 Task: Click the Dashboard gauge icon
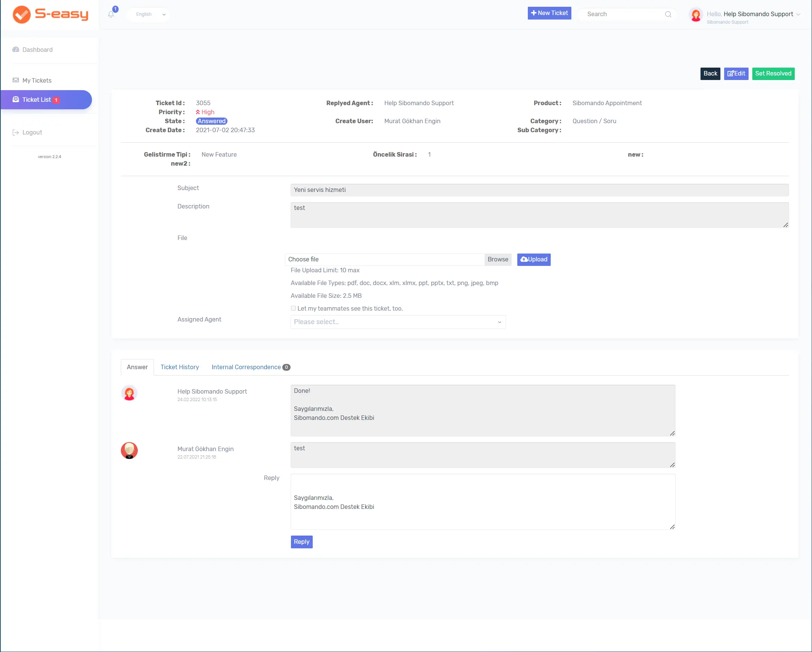(x=16, y=49)
